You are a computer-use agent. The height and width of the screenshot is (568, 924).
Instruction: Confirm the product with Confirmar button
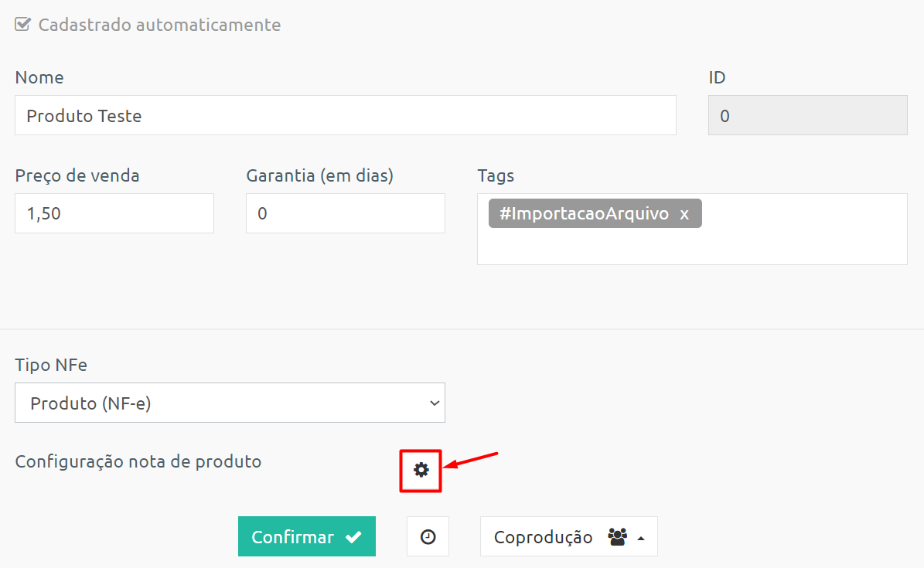click(x=307, y=537)
